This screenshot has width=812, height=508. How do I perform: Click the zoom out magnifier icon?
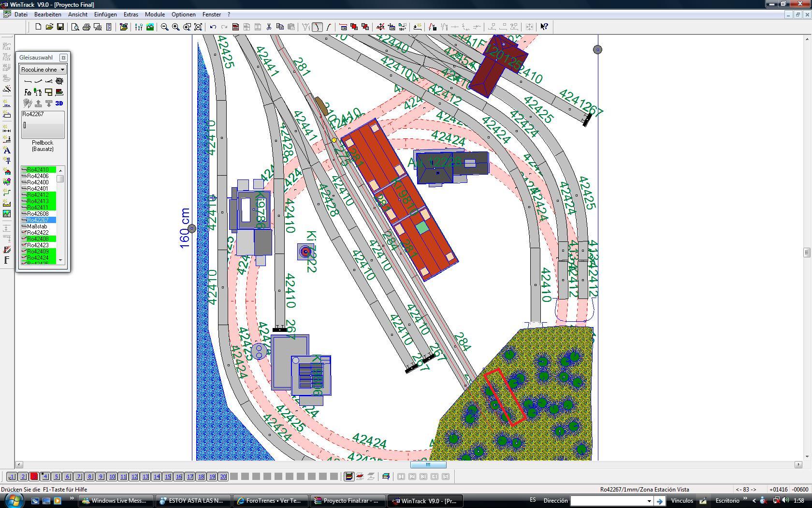pyautogui.click(x=164, y=27)
